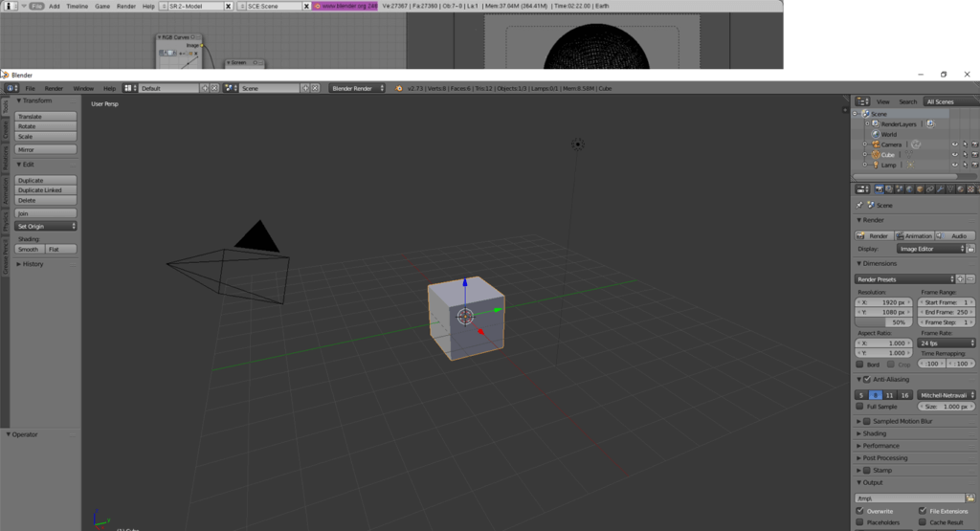Open the Scene properties tab icon

tap(900, 189)
